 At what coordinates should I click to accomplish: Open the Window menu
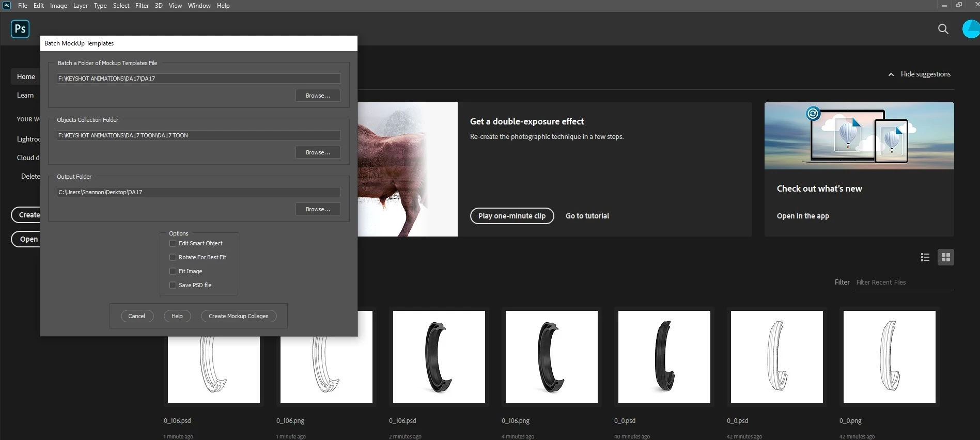pos(199,6)
